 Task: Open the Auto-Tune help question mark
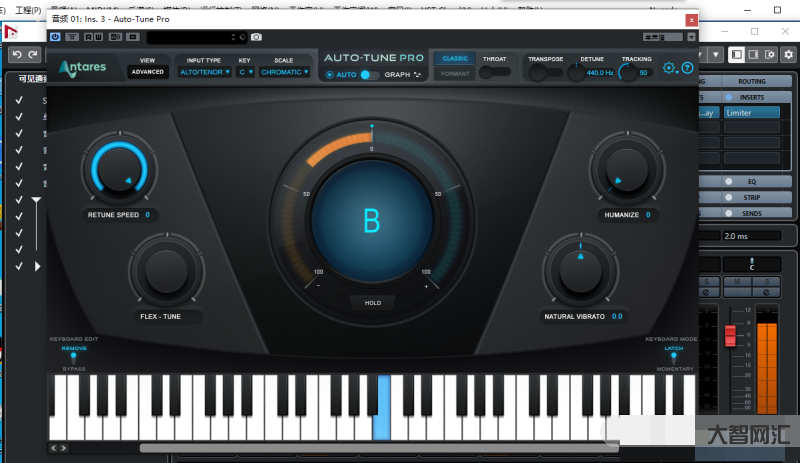687,68
